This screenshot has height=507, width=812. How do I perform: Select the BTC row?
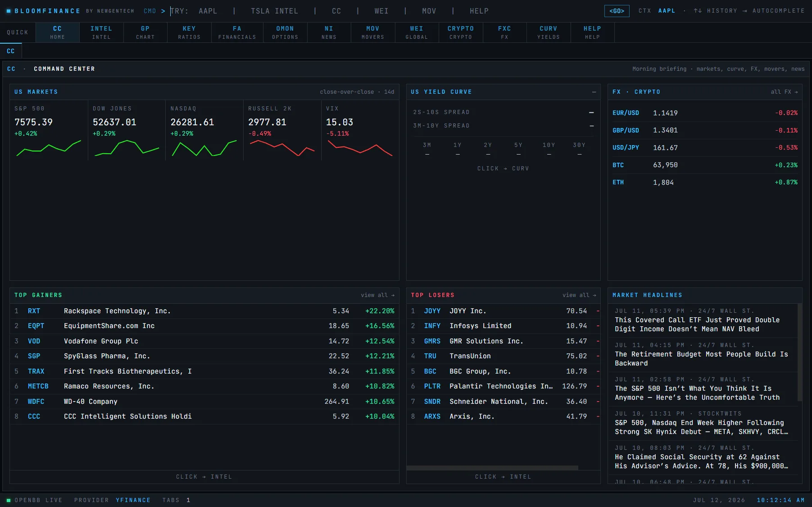coord(705,165)
